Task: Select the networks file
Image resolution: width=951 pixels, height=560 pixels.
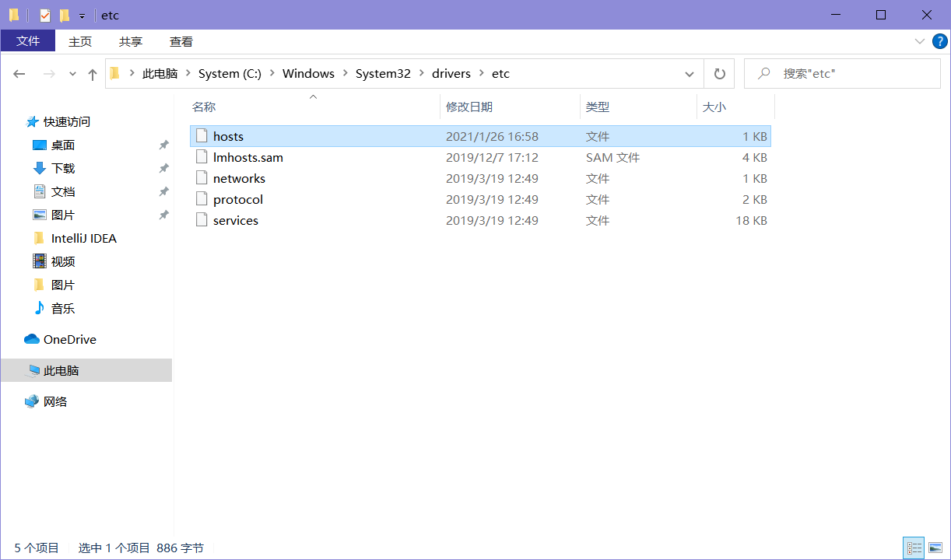Action: [480, 178]
